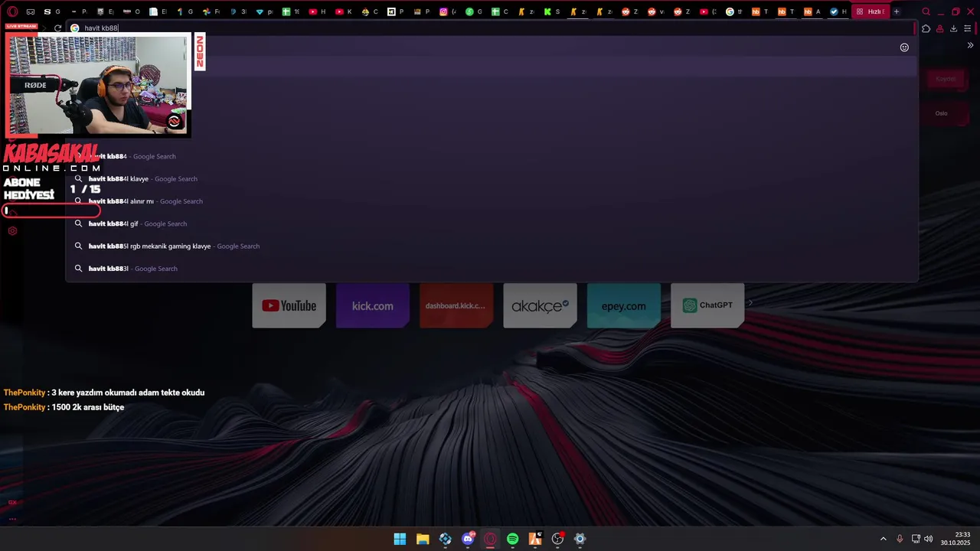Click the Google icon in address bar
Screen dimensions: 980x551
(x=75, y=28)
